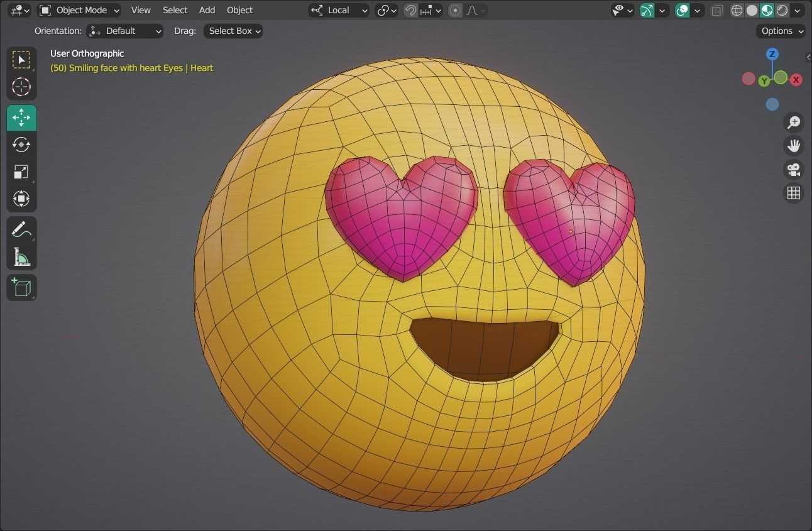
Task: Open the snapping options dropdown
Action: 432,10
